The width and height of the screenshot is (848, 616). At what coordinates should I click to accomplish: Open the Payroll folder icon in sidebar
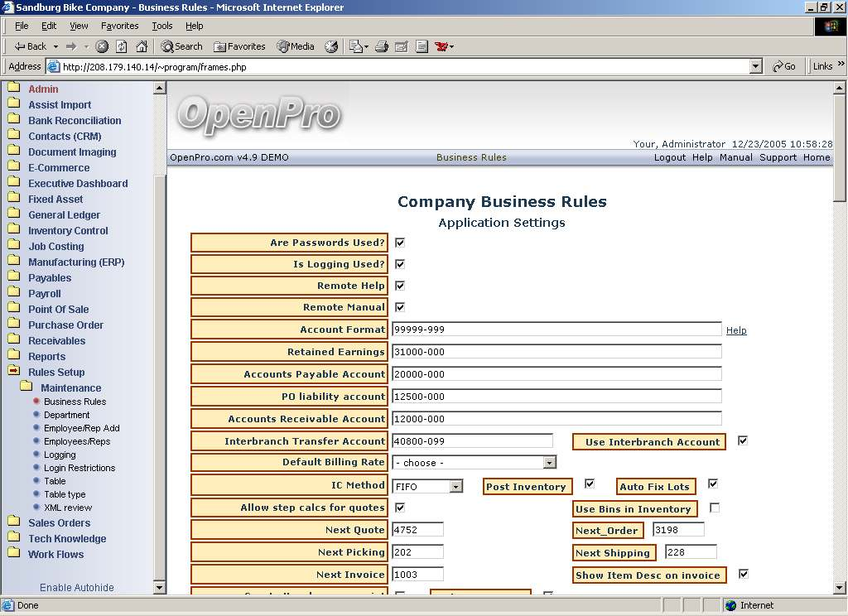pos(13,293)
